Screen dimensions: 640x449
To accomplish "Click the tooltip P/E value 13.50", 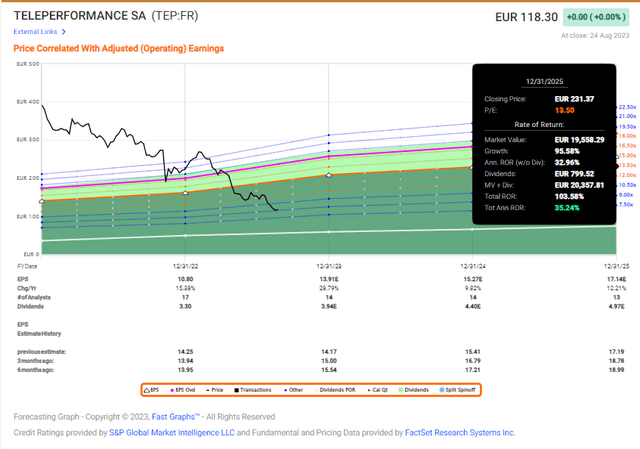I will click(x=564, y=110).
